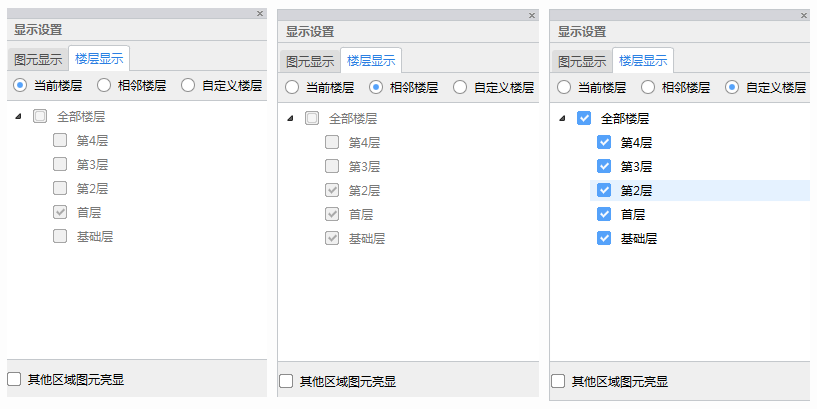Close the right 显示设置 panel

click(804, 16)
